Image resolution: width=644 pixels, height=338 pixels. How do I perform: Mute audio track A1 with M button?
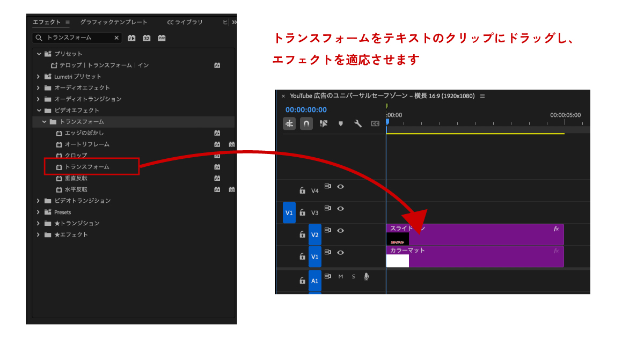click(340, 276)
